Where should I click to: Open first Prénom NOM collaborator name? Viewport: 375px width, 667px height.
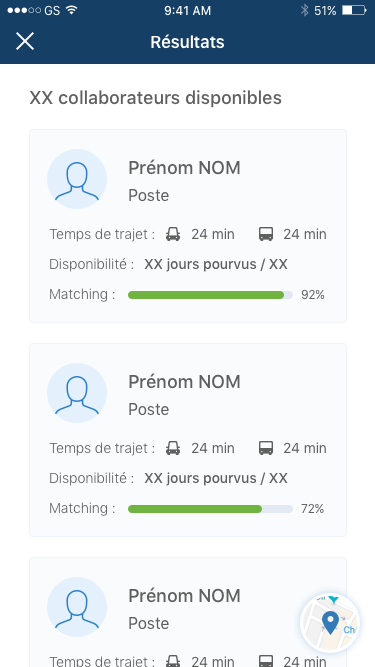click(x=185, y=168)
